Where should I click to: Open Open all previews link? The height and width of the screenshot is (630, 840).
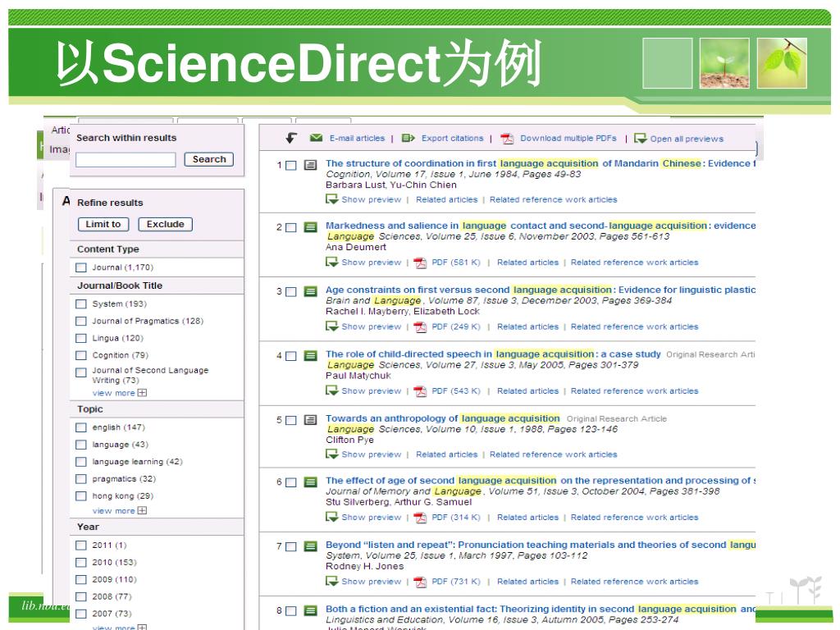[687, 139]
